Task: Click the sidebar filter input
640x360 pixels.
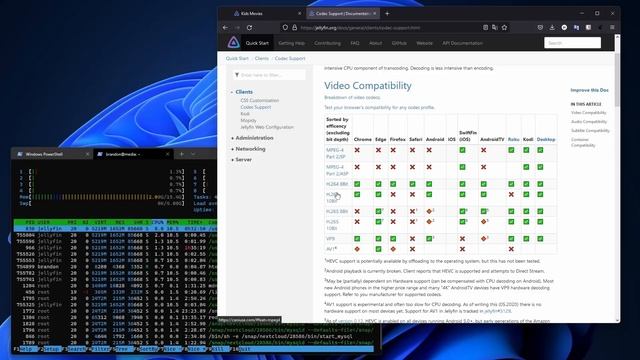Action: pos(269,75)
